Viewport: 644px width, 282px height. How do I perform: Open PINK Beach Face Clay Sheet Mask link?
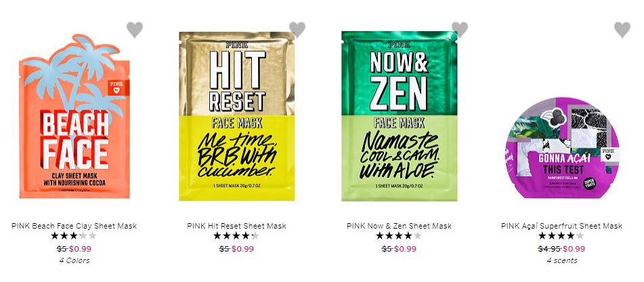[x=74, y=226]
